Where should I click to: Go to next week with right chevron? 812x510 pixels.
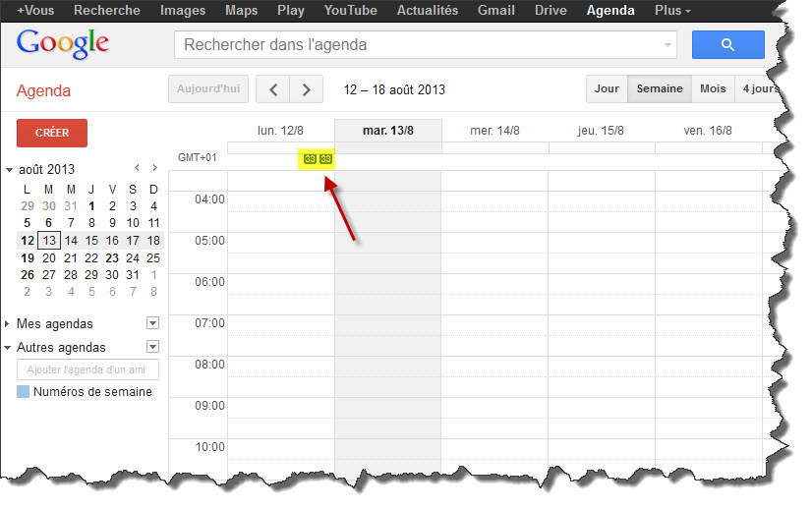point(306,89)
